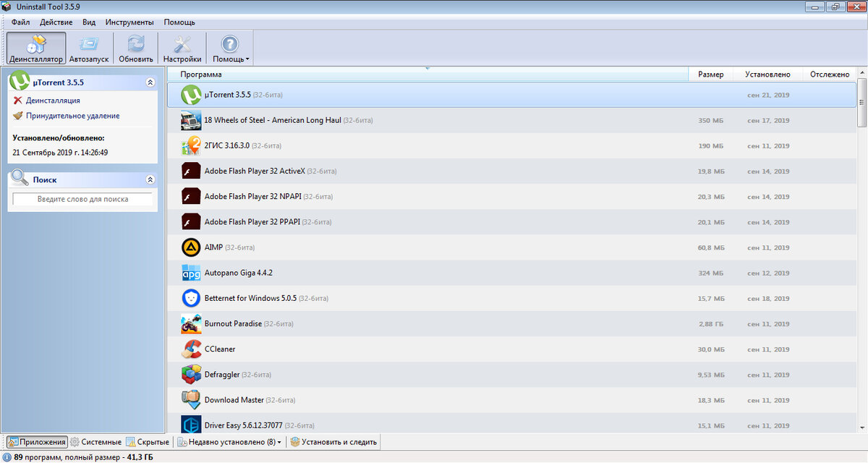Screen dimensions: 868x463
Task: Select the Download Master entry name
Action: [x=234, y=400]
